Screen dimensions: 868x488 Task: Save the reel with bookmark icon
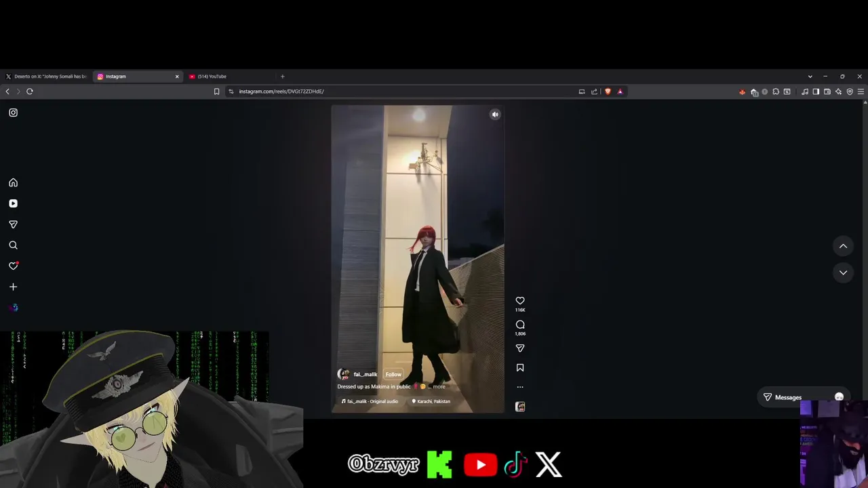[x=520, y=368]
